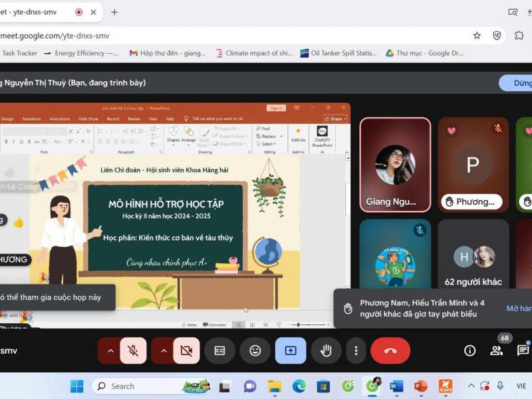Open more options three-dot menu
The width and height of the screenshot is (532, 399).
(x=356, y=350)
